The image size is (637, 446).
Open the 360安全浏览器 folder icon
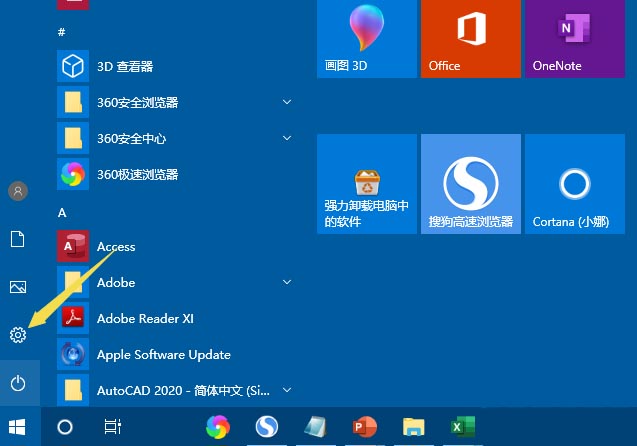coord(73,102)
